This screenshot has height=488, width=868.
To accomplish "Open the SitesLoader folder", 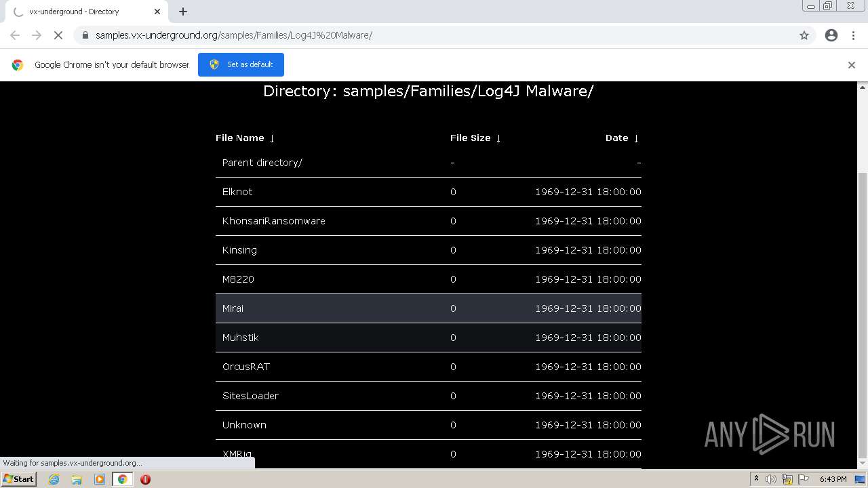I will tap(250, 396).
